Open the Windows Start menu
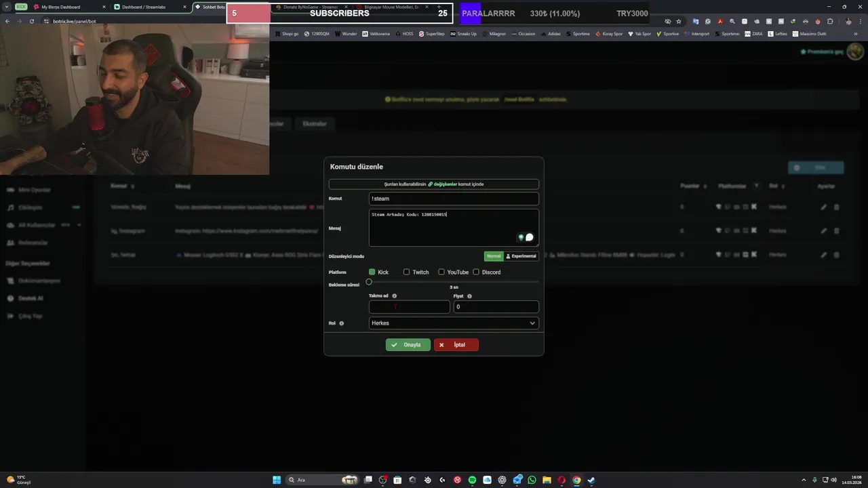 (277, 480)
